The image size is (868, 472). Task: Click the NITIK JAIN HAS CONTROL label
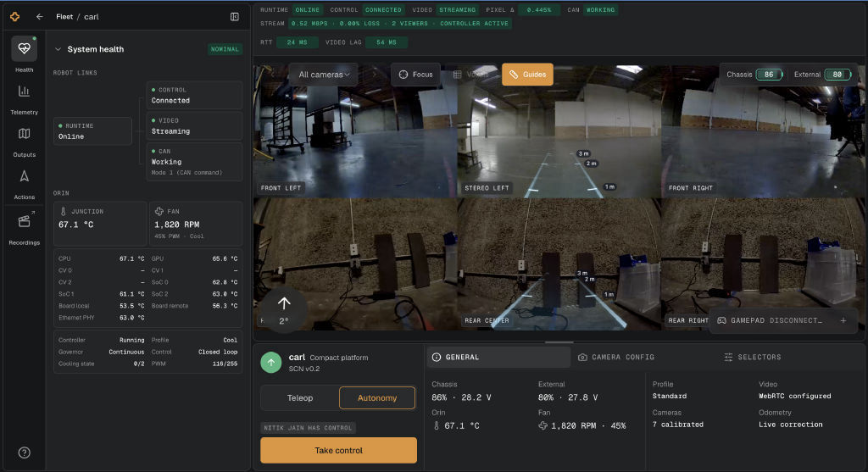308,428
